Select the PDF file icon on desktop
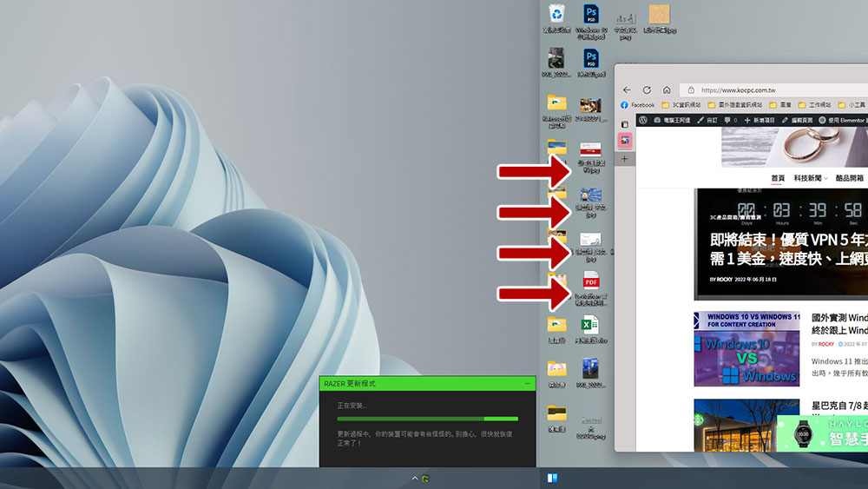This screenshot has width=868, height=489. pos(590,282)
